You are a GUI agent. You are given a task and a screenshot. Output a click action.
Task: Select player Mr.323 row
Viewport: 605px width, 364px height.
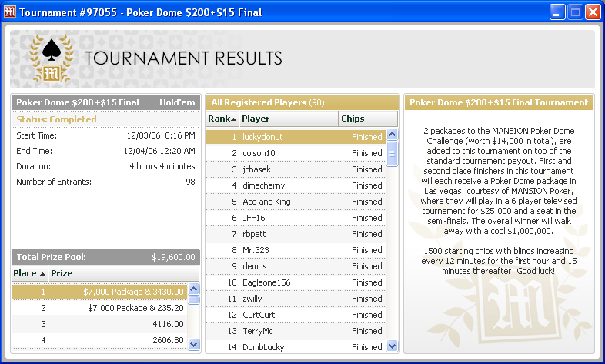point(296,251)
